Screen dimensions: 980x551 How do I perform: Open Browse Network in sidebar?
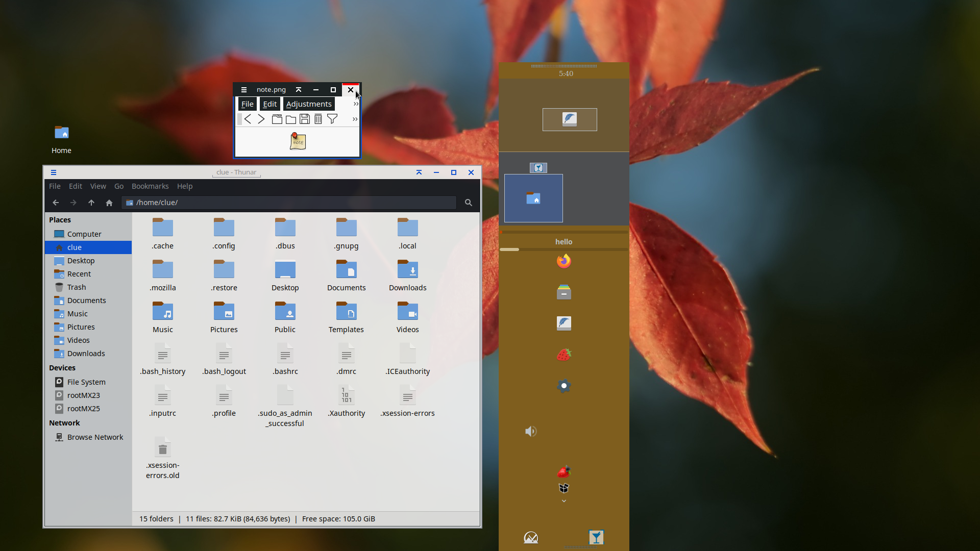click(95, 437)
